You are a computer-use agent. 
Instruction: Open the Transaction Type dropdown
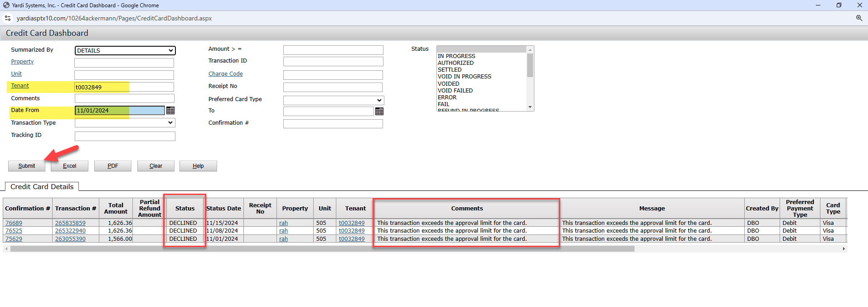[125, 123]
